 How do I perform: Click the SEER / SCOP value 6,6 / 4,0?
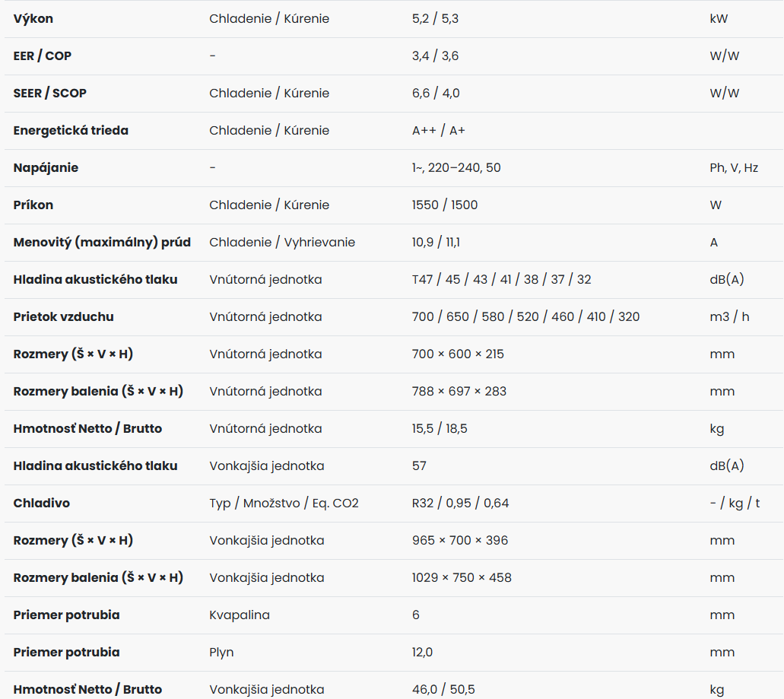(436, 94)
